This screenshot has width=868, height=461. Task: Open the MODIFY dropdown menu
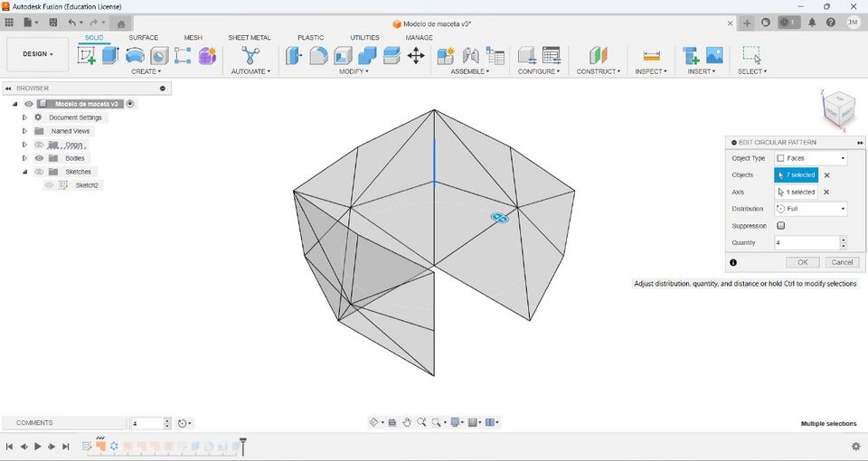tap(354, 71)
